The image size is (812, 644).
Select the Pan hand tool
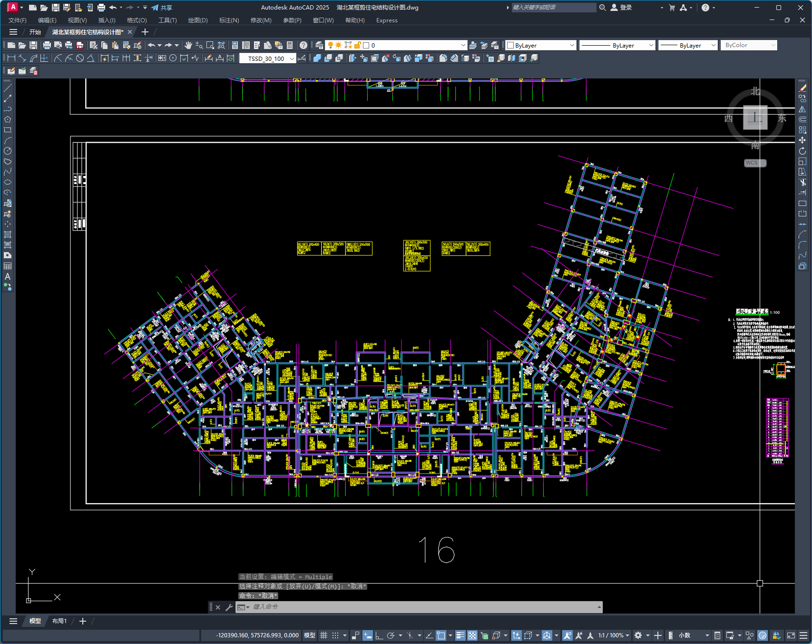coord(188,45)
